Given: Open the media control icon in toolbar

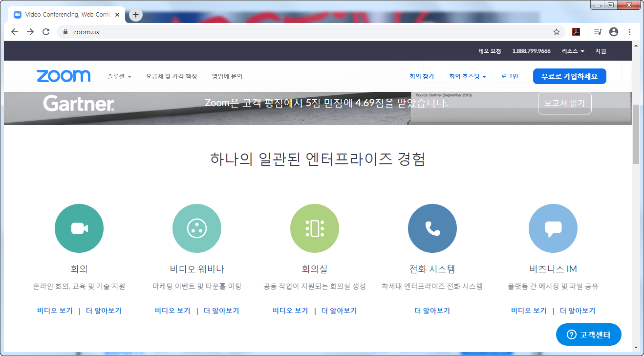Looking at the screenshot, I should [x=598, y=32].
